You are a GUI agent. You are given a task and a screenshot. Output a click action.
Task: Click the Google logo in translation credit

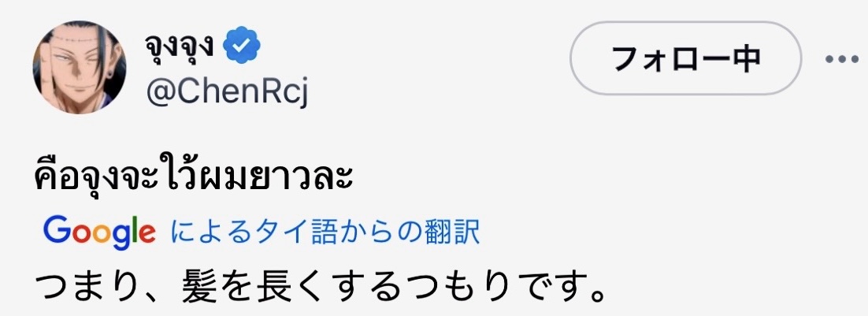tap(98, 232)
